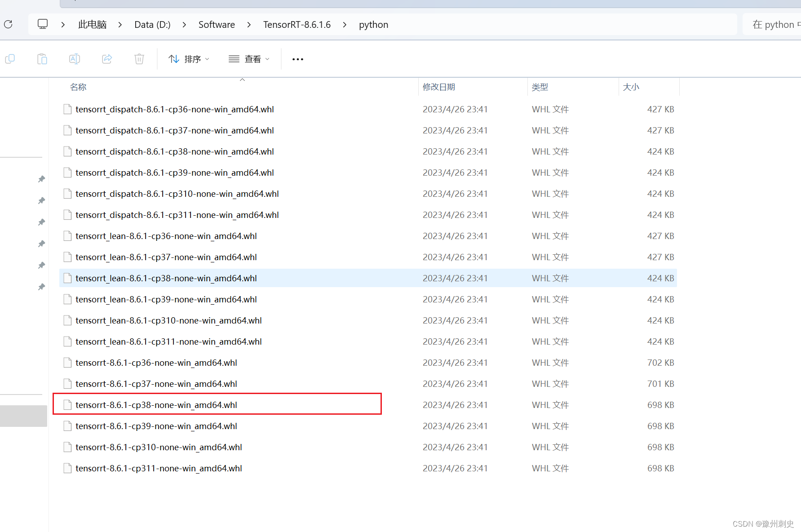Click the Copy icon in toolbar

pyautogui.click(x=10, y=59)
